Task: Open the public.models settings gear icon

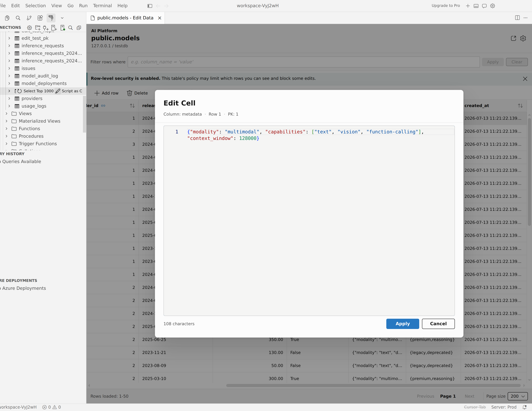Action: [523, 39]
